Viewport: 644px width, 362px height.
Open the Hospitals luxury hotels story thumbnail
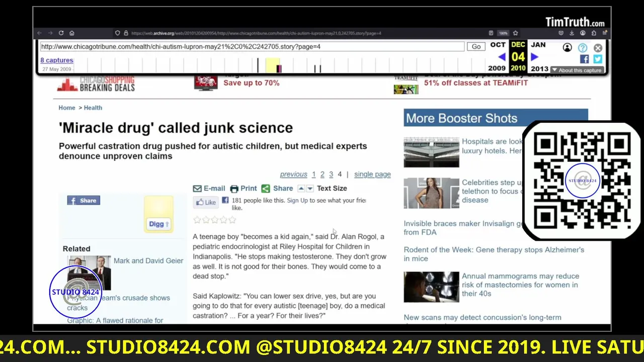pyautogui.click(x=431, y=152)
